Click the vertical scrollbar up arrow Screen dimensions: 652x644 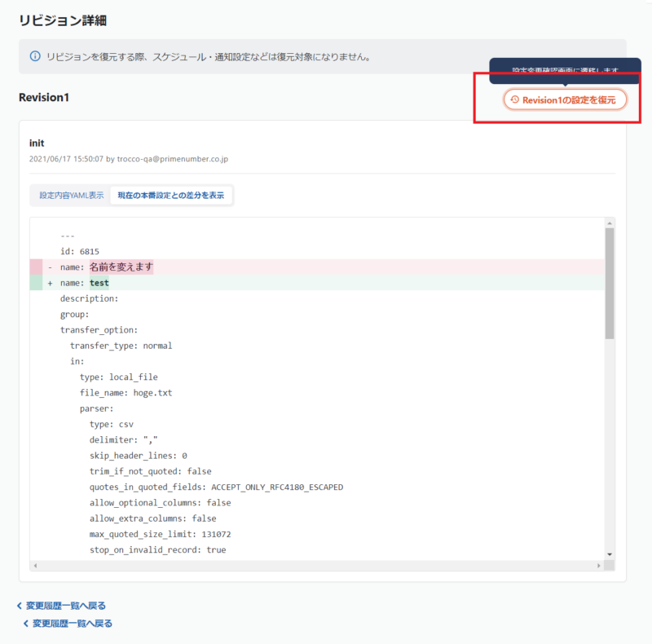[x=610, y=223]
